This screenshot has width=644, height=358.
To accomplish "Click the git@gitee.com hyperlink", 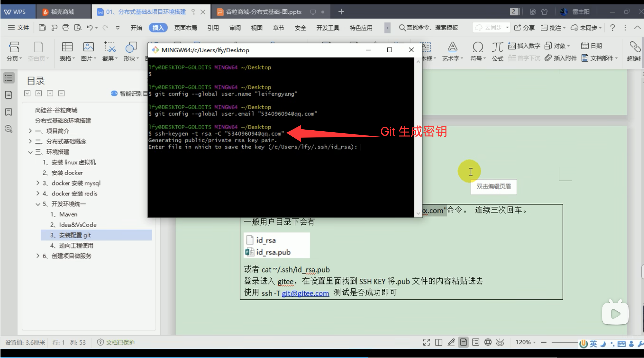I will pos(305,293).
